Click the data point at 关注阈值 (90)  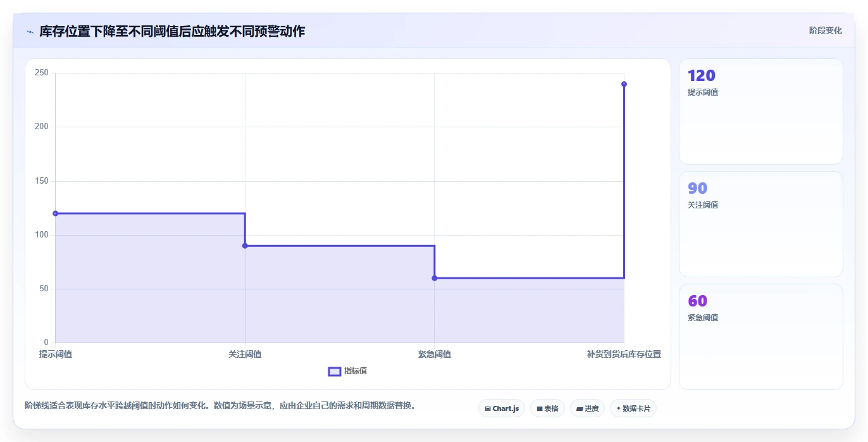click(245, 246)
